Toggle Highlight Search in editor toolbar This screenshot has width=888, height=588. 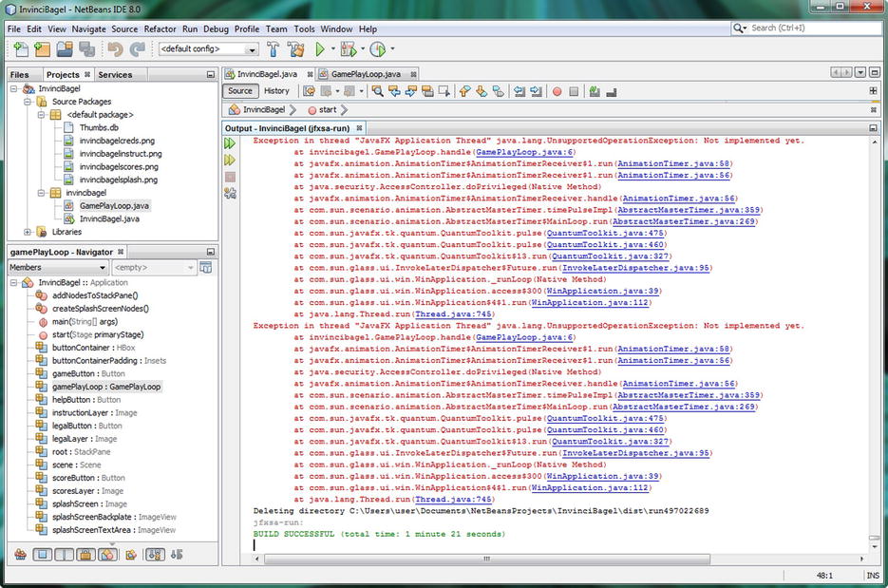pyautogui.click(x=427, y=91)
